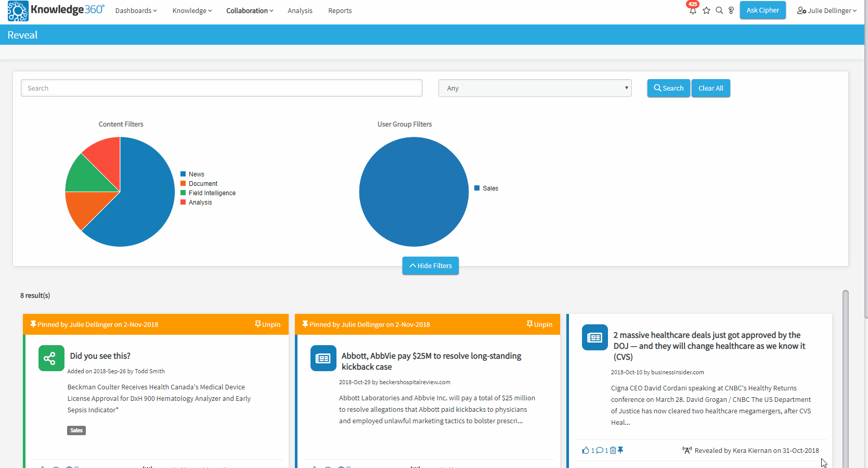
Task: Click the broadcast reveal icon by Kera Kiernan
Action: (687, 450)
